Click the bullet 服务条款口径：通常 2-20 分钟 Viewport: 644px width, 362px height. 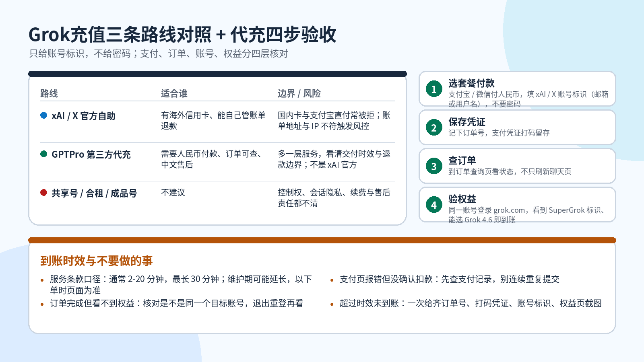(181, 284)
